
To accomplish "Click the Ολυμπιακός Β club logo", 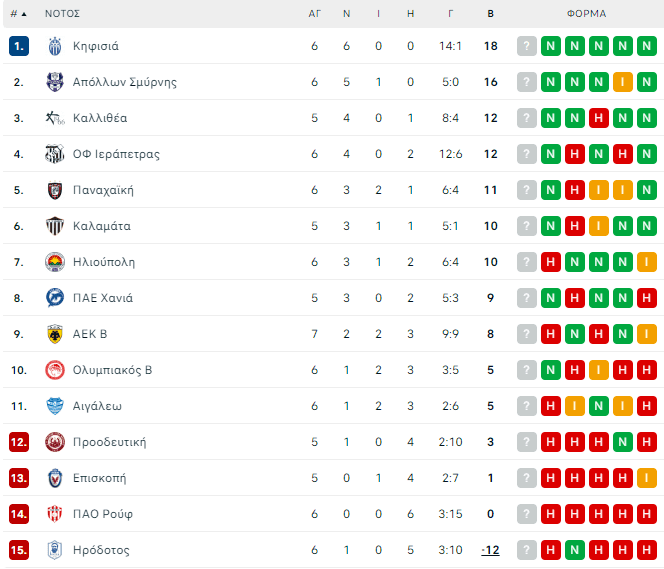I will tap(55, 370).
